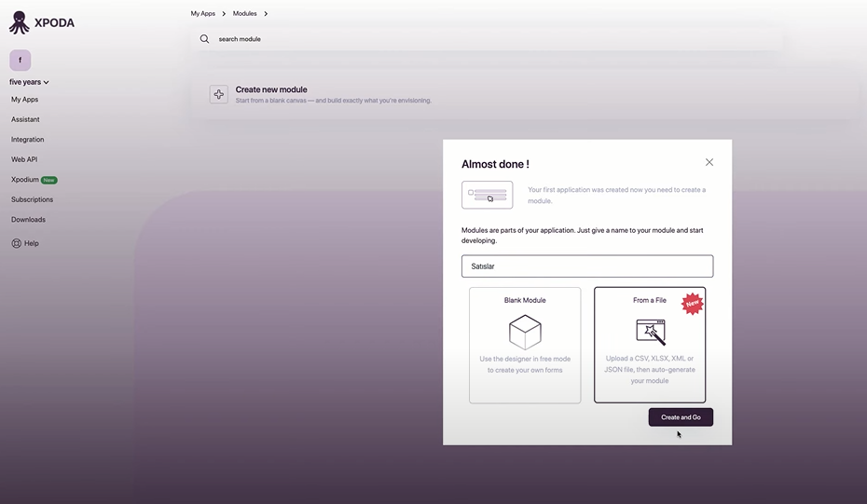Open Integration in the sidebar

point(28,139)
